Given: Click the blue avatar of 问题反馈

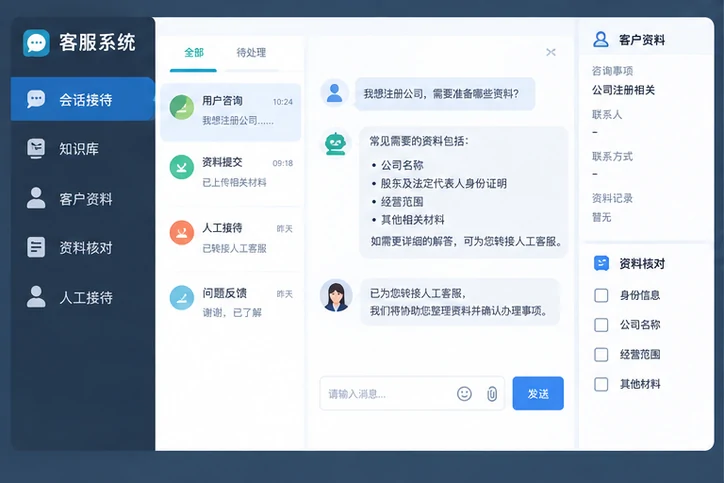Looking at the screenshot, I should [x=181, y=297].
